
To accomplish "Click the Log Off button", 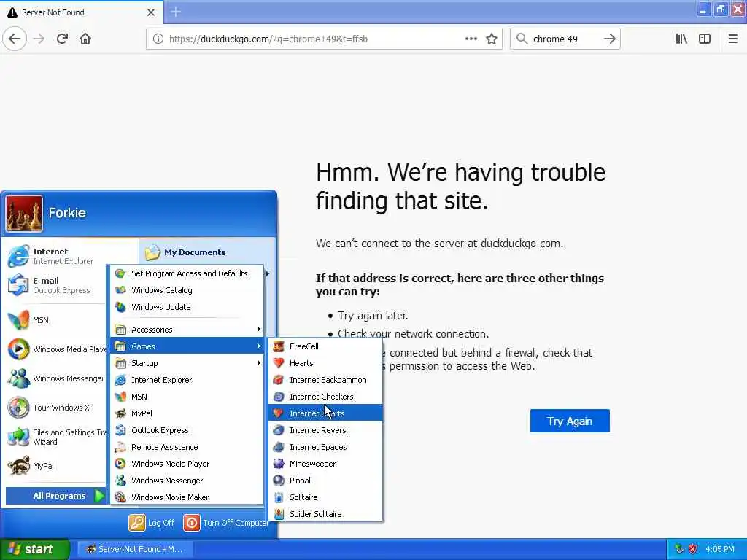I will (152, 522).
